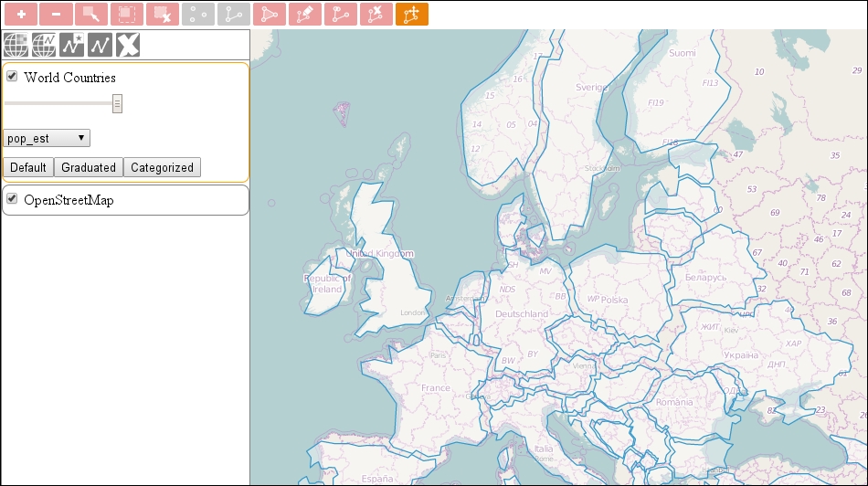This screenshot has height=486, width=868.
Task: Click the United Kingdom label on map
Action: click(x=380, y=254)
